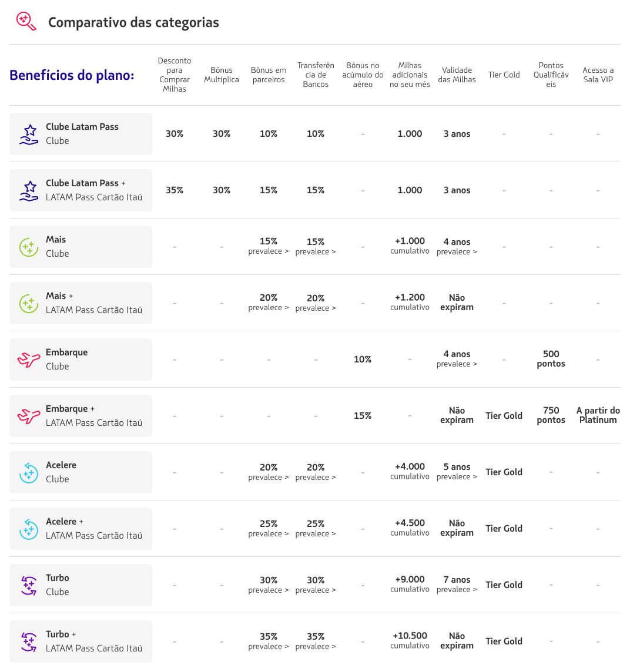Click the Acelere + Cartão Itaú icon
The image size is (630, 672).
(x=29, y=529)
